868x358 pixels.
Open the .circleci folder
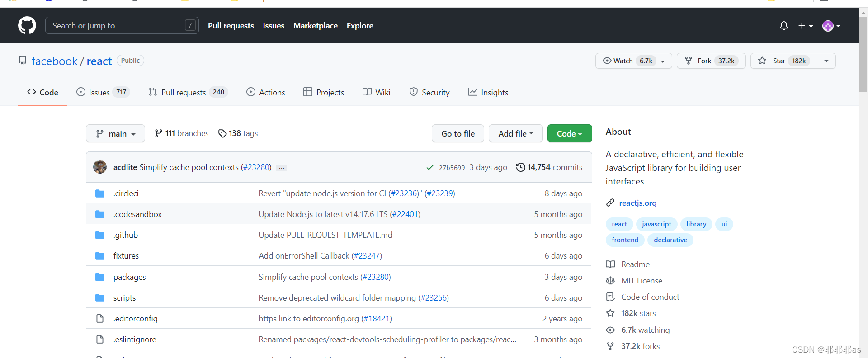tap(126, 193)
